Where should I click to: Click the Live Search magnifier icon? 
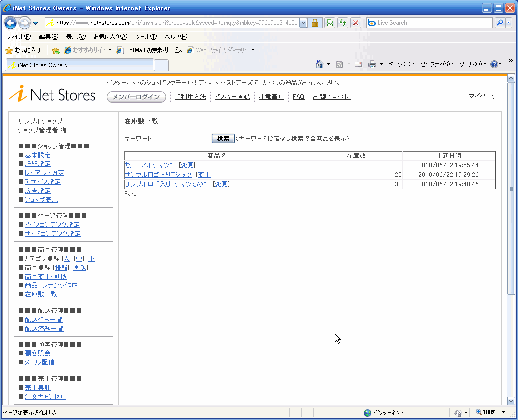point(500,23)
